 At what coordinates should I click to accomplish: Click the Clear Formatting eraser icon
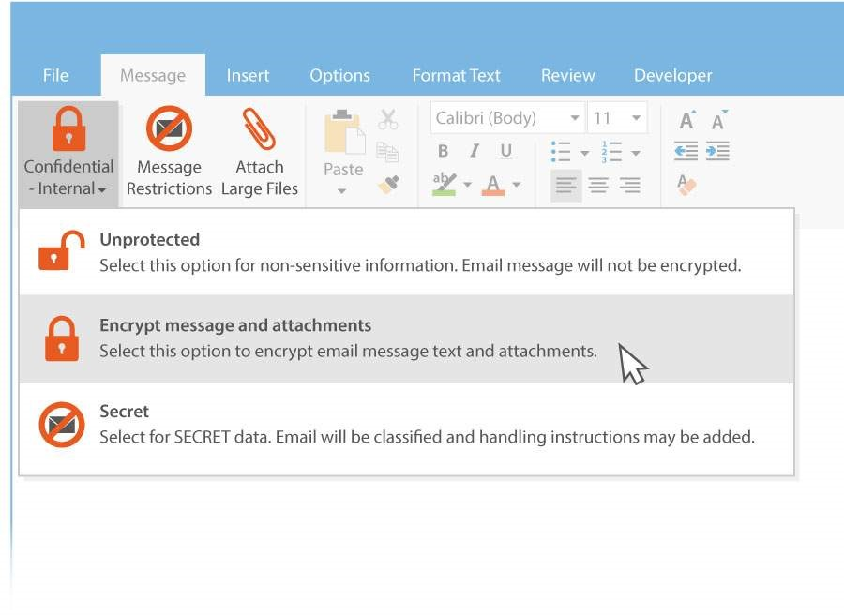(x=686, y=185)
